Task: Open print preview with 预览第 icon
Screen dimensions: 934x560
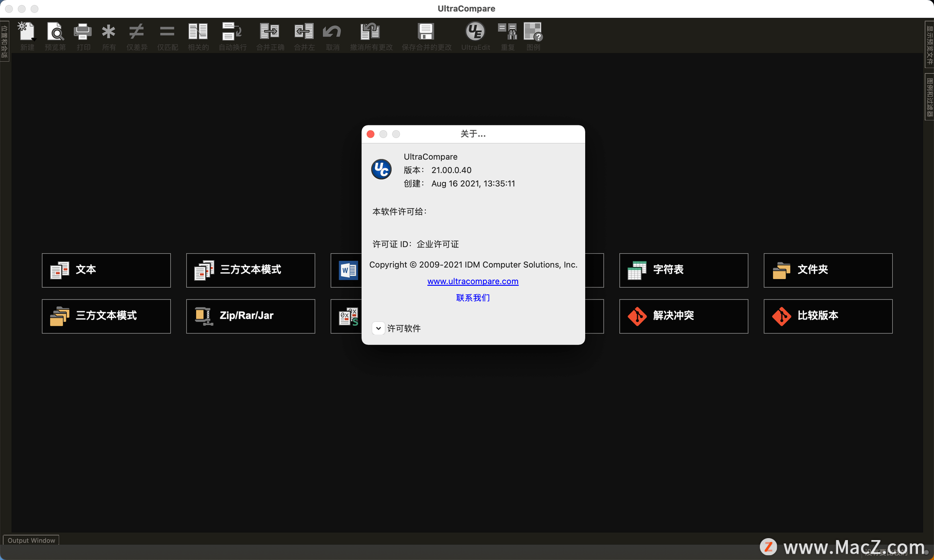Action: (x=55, y=32)
